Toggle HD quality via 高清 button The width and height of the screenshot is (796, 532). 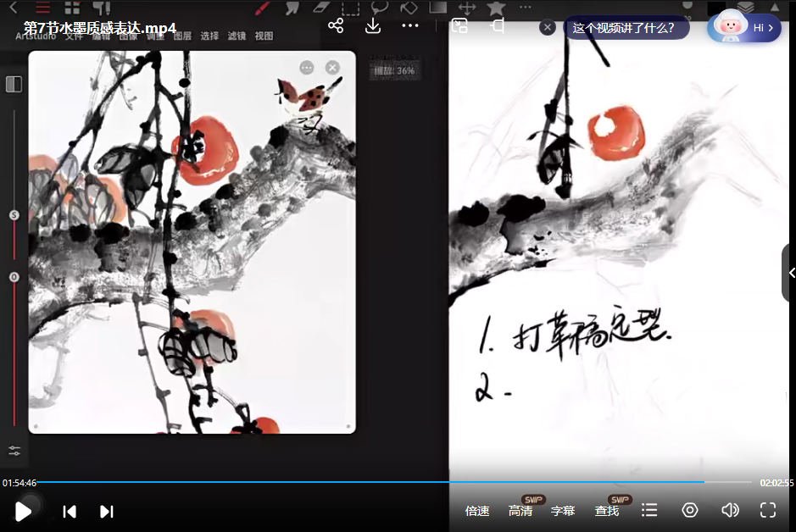point(520,510)
